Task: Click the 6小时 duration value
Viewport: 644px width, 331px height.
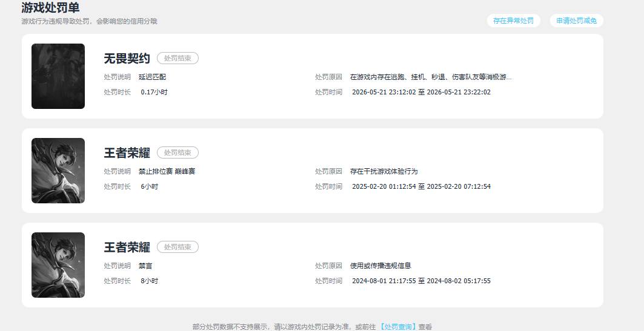Action: click(x=150, y=186)
